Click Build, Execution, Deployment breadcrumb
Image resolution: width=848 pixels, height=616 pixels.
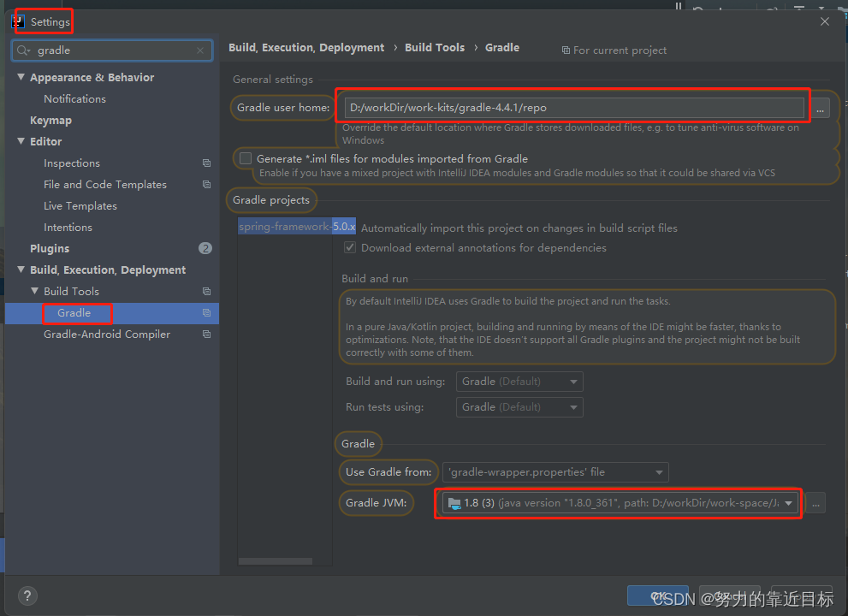pyautogui.click(x=306, y=48)
